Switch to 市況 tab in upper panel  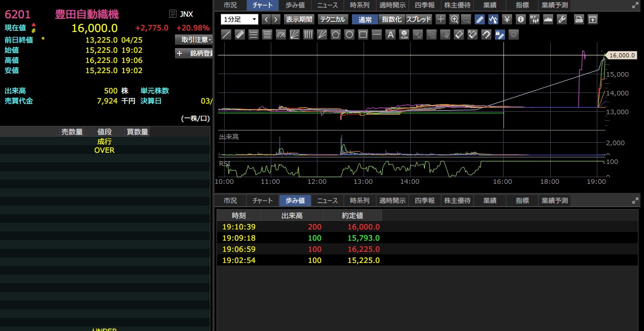pos(230,5)
